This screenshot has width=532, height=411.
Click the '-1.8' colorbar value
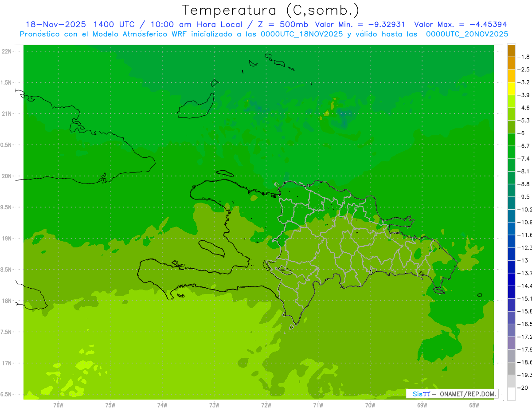(x=524, y=57)
